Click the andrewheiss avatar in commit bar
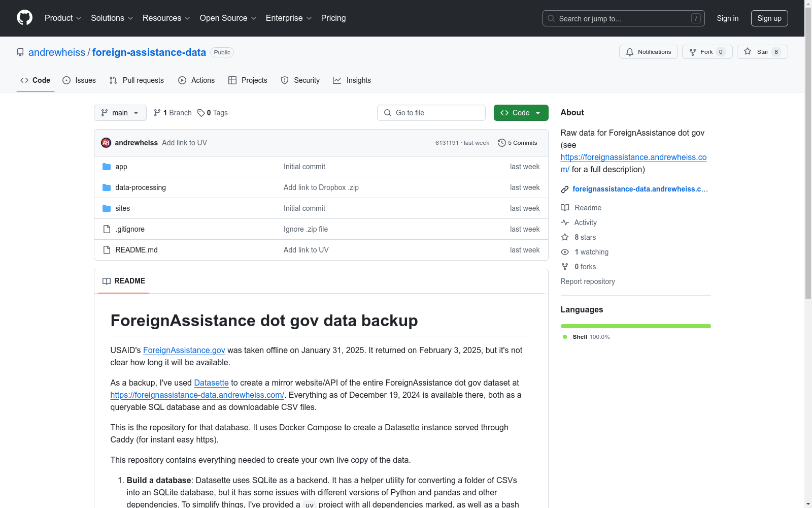The image size is (812, 508). 106,143
